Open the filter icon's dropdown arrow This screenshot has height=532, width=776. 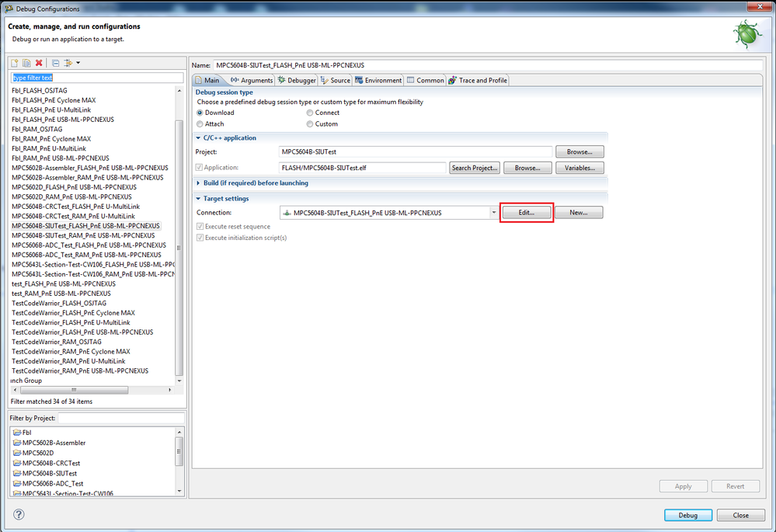click(78, 63)
